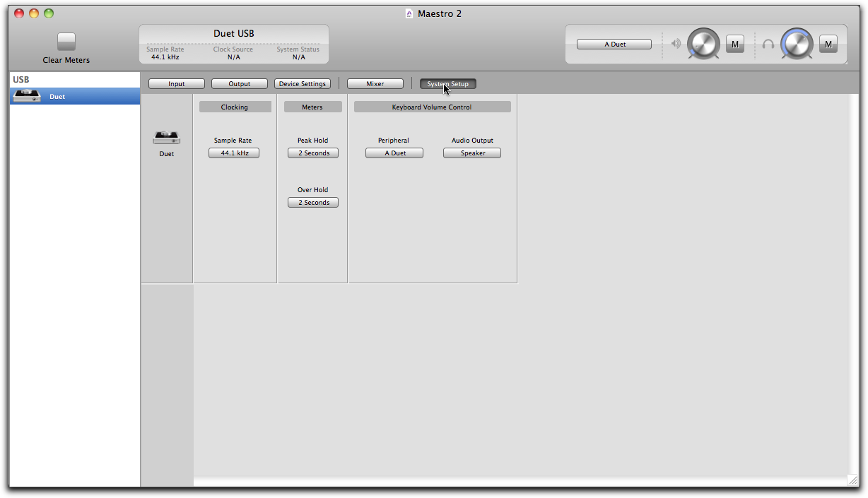Click the Duet device icon in settings panel
Screen dimensions: 868x498
tap(166, 138)
